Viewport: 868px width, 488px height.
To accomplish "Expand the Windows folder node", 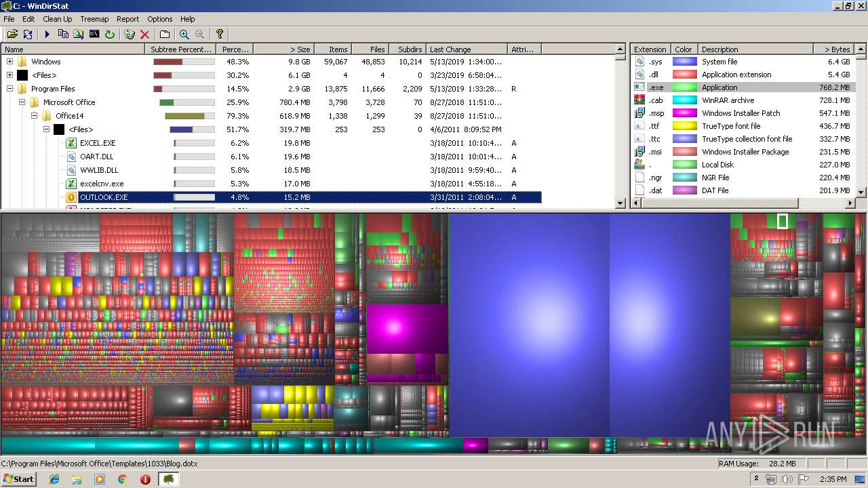I will tap(9, 62).
